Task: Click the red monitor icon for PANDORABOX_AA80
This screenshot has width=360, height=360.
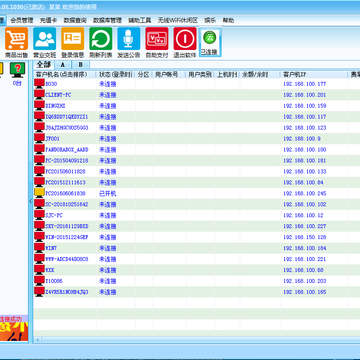Action: [x=39, y=149]
